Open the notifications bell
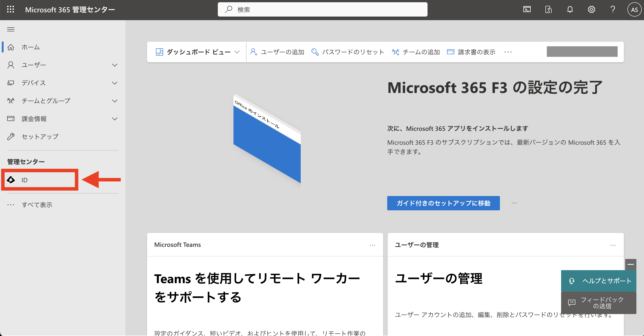 coord(570,9)
